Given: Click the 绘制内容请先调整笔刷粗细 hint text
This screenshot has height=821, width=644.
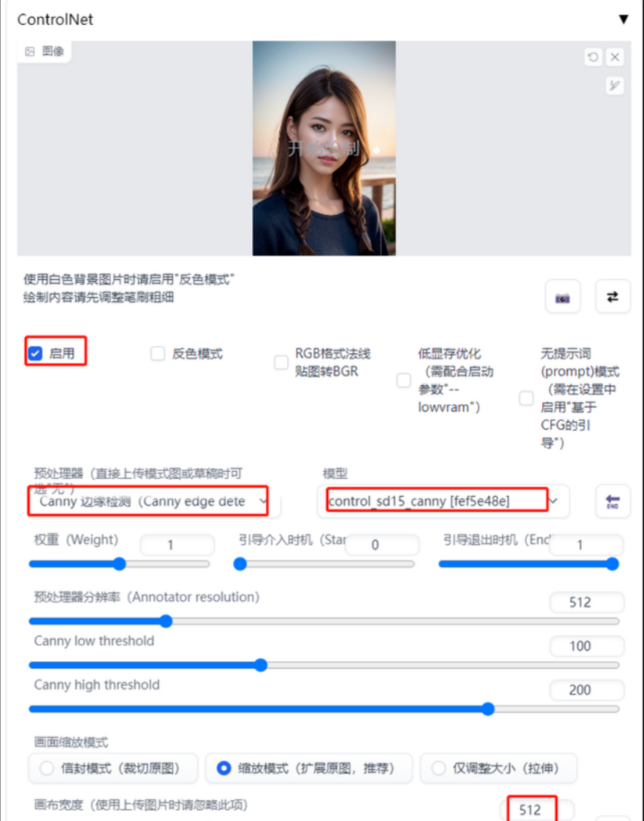Looking at the screenshot, I should pyautogui.click(x=98, y=297).
